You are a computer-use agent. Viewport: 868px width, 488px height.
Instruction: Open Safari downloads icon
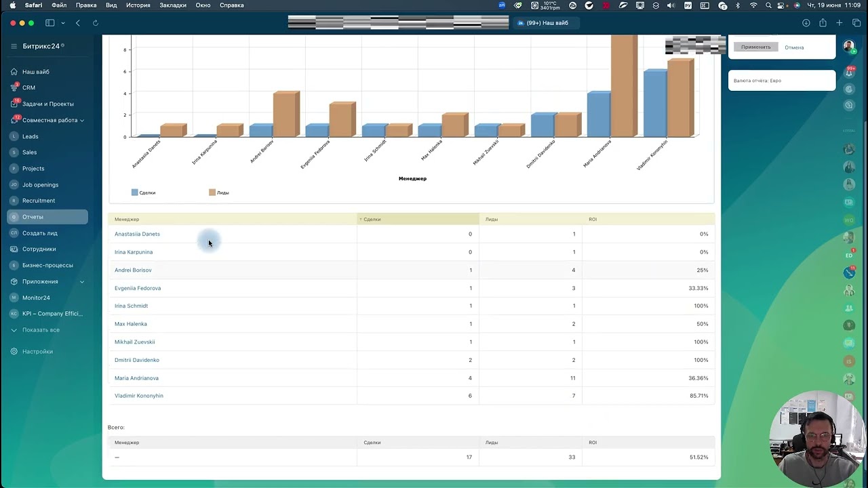point(806,23)
